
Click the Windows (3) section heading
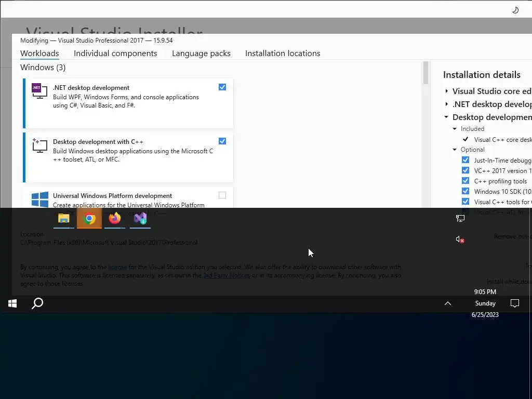click(43, 68)
